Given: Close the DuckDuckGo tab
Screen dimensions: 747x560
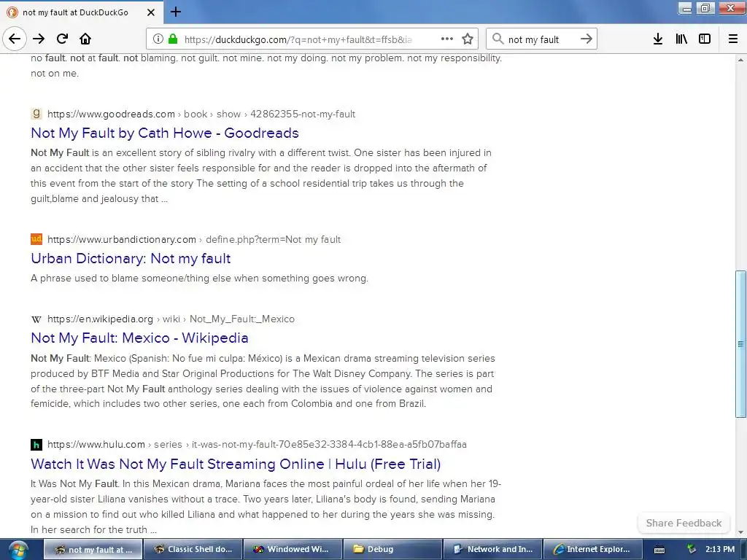Looking at the screenshot, I should pos(150,12).
